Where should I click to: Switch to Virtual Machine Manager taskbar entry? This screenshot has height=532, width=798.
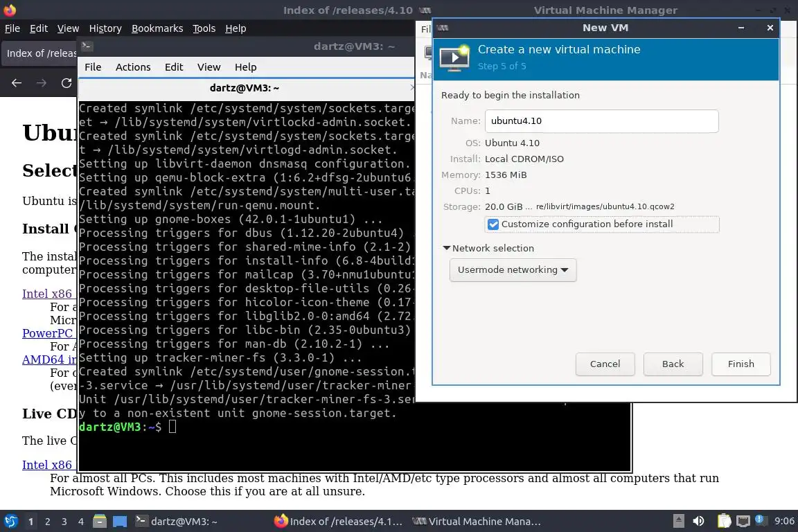477,521
